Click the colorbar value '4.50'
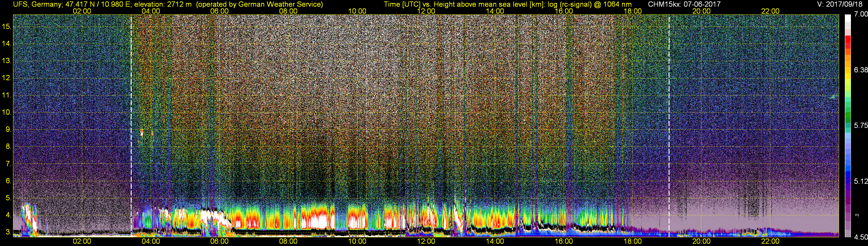 click(860, 237)
